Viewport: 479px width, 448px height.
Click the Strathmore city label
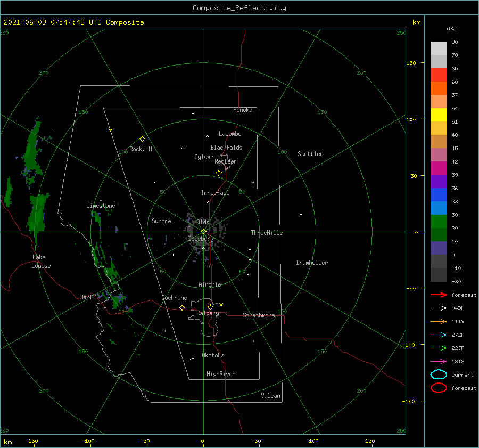(x=259, y=315)
